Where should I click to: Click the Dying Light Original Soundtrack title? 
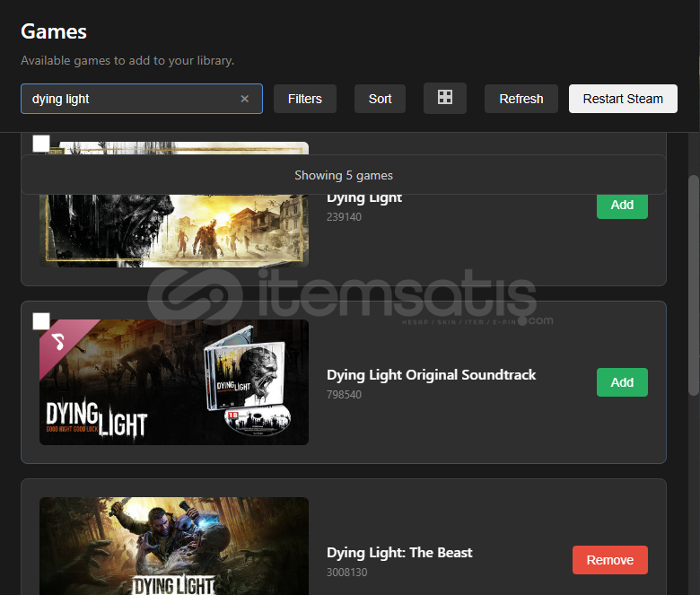click(x=431, y=374)
